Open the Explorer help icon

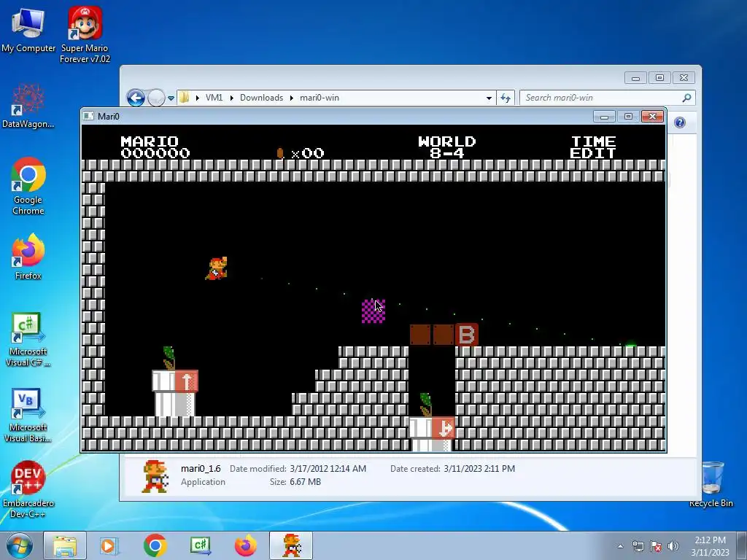680,122
